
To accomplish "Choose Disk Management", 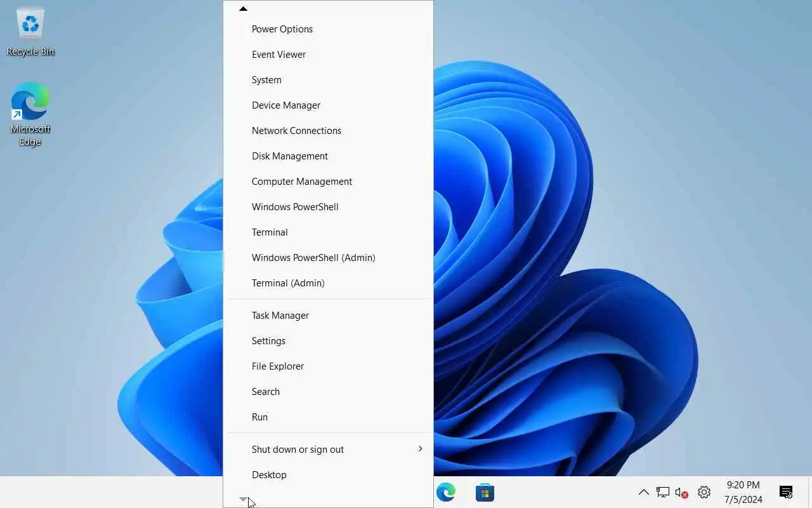I will pyautogui.click(x=329, y=156).
